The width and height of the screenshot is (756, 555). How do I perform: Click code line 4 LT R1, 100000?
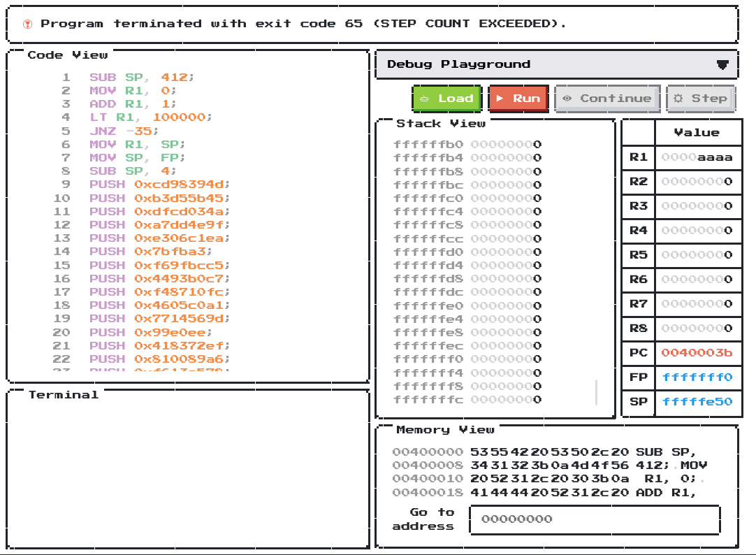150,117
